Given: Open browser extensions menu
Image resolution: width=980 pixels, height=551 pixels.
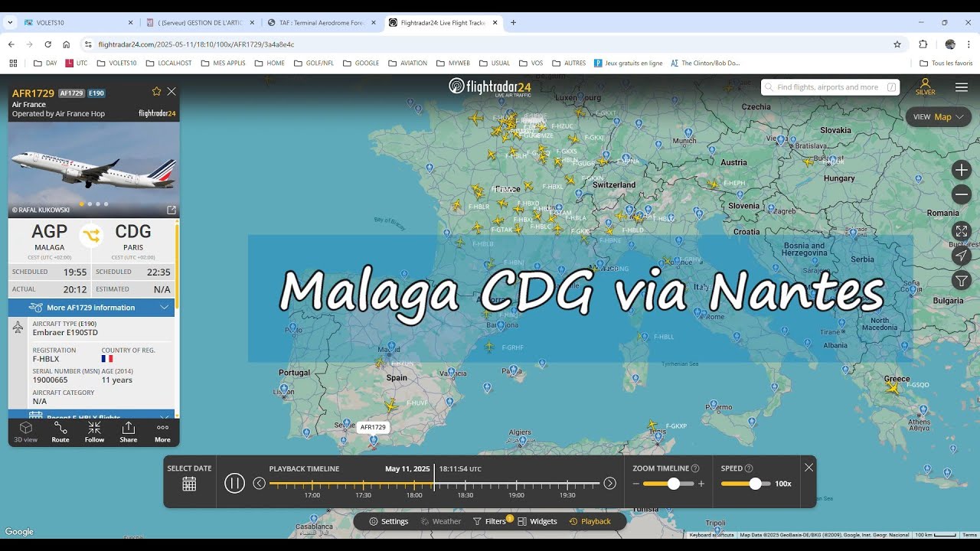Looking at the screenshot, I should (x=923, y=44).
